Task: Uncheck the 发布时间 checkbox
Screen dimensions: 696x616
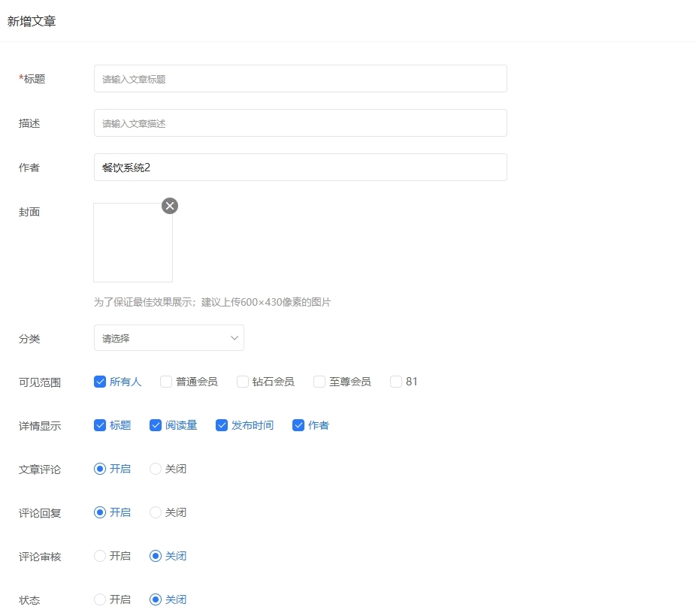Action: pos(222,425)
